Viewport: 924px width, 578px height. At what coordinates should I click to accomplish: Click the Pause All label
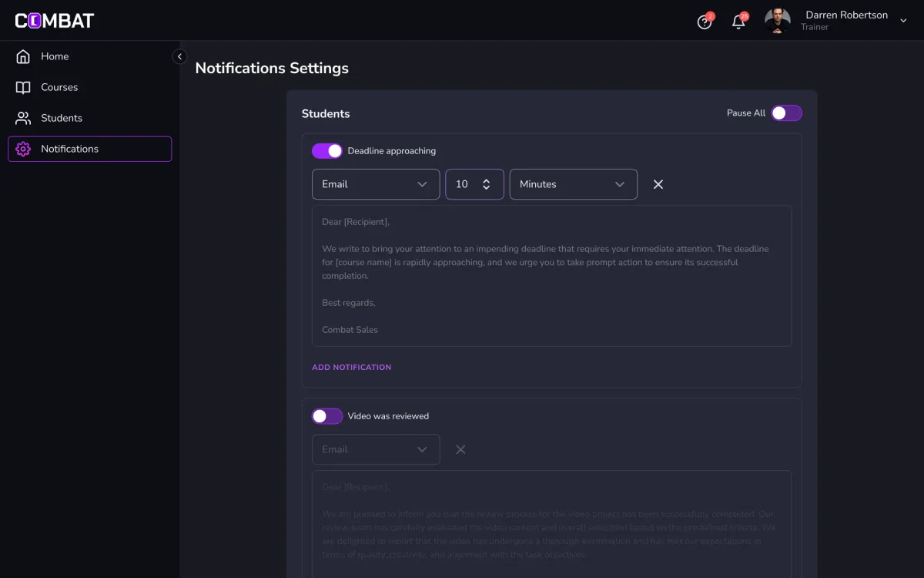pos(746,113)
